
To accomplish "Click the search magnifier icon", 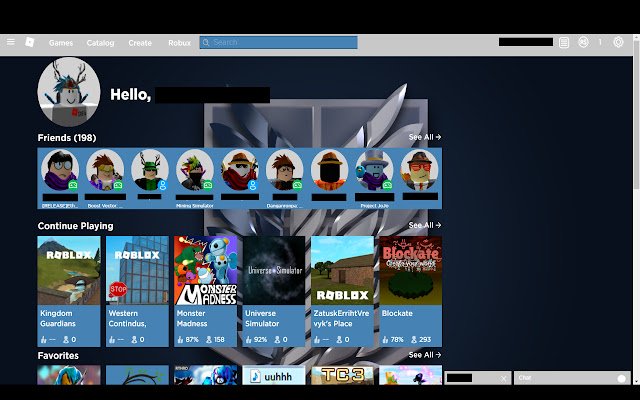I will 206,42.
